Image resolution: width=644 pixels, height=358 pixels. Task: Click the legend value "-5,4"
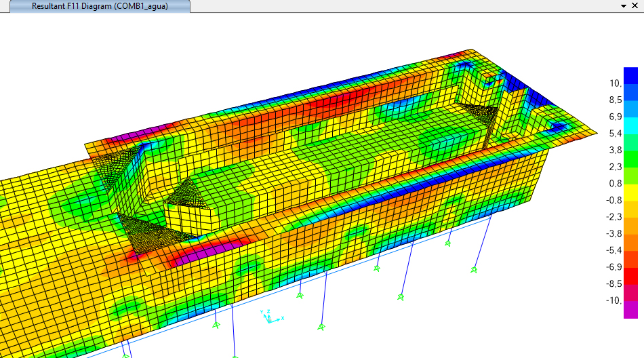click(x=614, y=250)
